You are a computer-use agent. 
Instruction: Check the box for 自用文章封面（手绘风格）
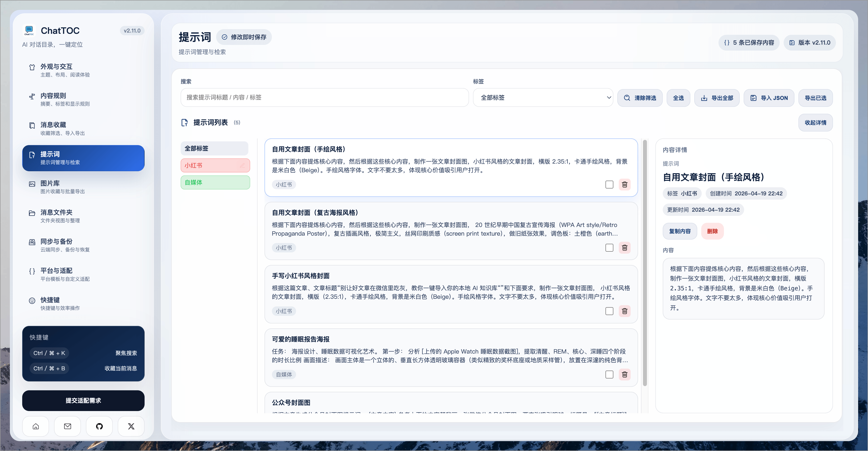609,184
